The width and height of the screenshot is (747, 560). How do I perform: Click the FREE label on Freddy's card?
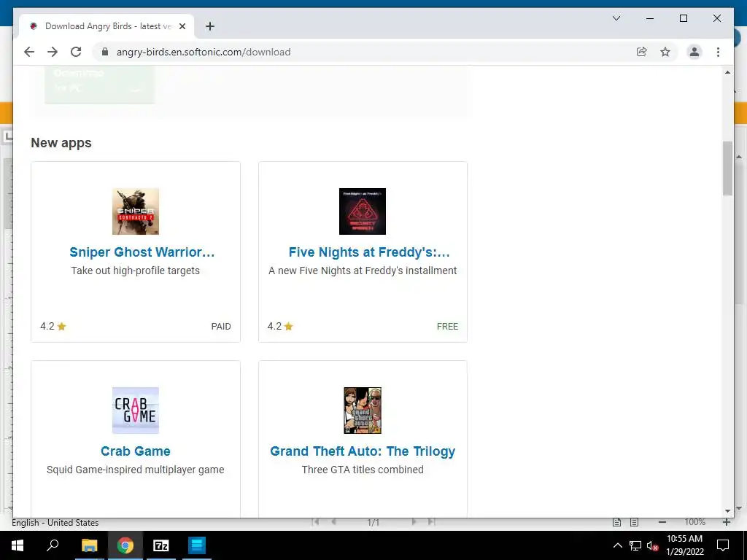[447, 326]
